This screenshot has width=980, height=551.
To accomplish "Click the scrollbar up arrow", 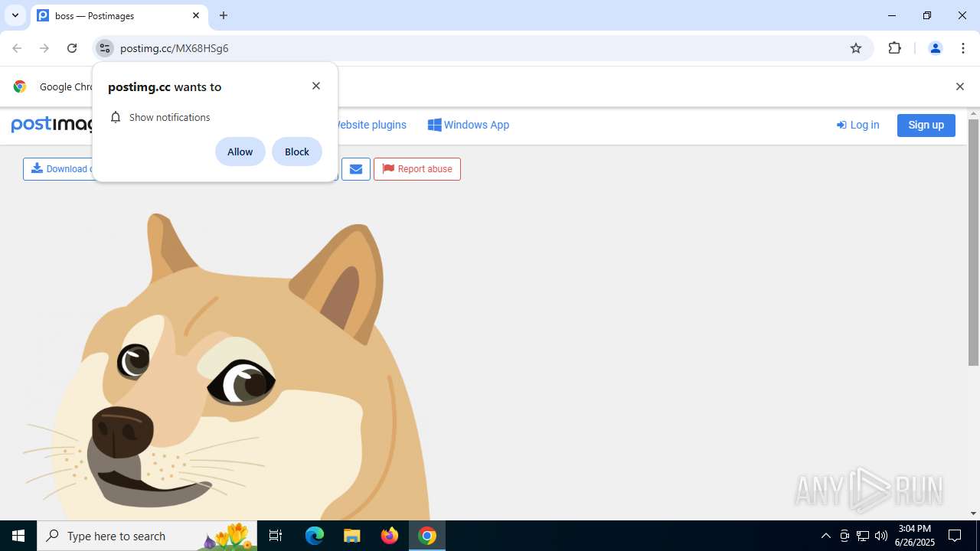I will click(x=973, y=114).
